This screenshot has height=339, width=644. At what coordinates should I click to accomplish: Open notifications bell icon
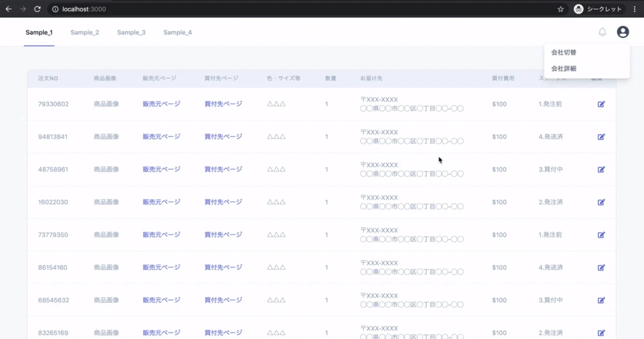tap(602, 32)
